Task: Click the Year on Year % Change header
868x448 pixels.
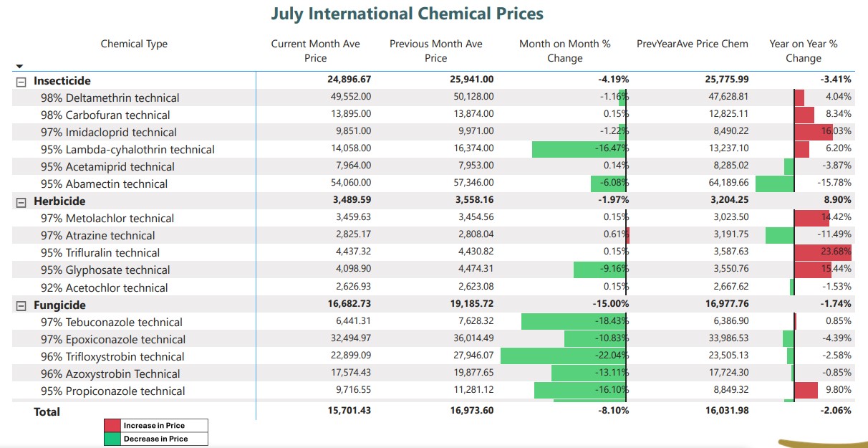Action: 803,51
